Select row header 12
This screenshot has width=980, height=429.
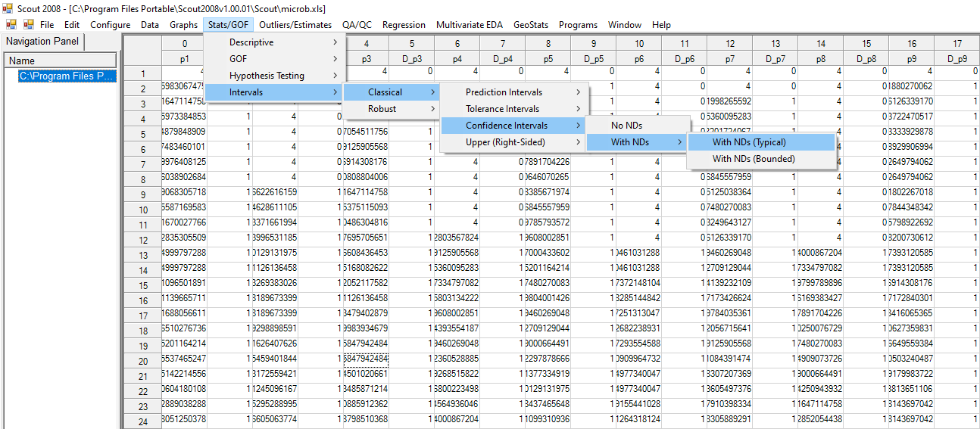pos(142,240)
